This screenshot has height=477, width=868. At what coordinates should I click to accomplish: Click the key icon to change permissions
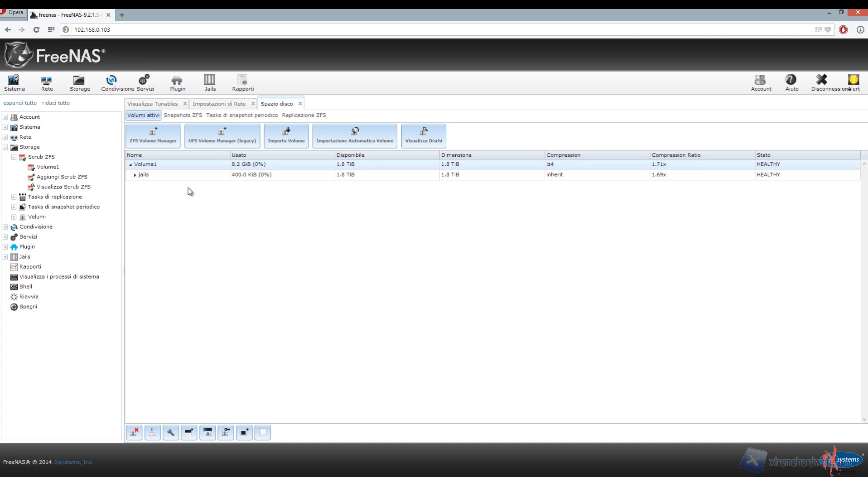pyautogui.click(x=226, y=433)
